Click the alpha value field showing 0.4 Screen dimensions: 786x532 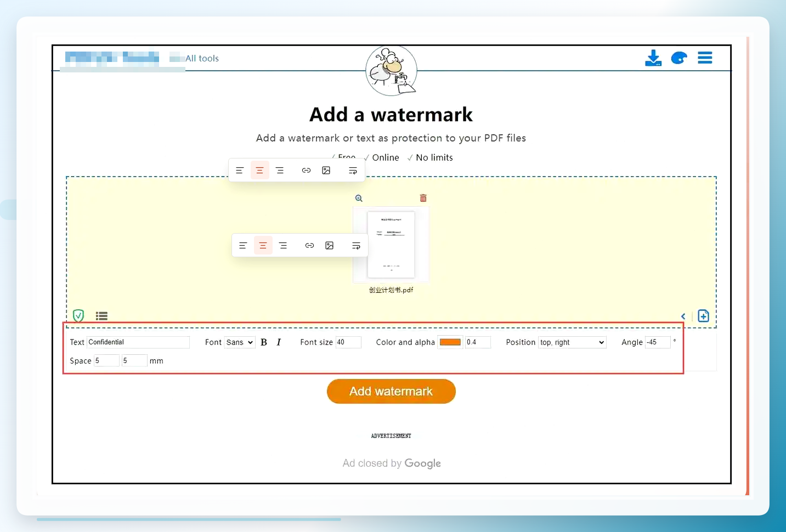click(478, 342)
